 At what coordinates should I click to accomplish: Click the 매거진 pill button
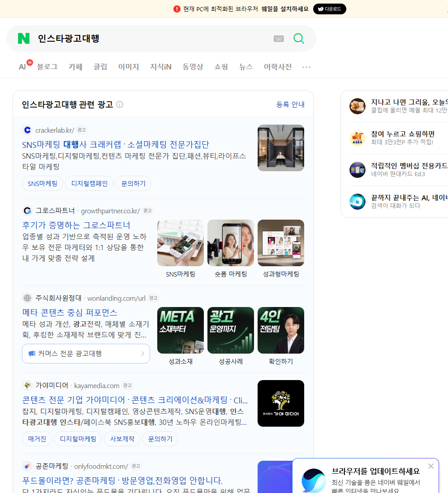click(x=37, y=439)
